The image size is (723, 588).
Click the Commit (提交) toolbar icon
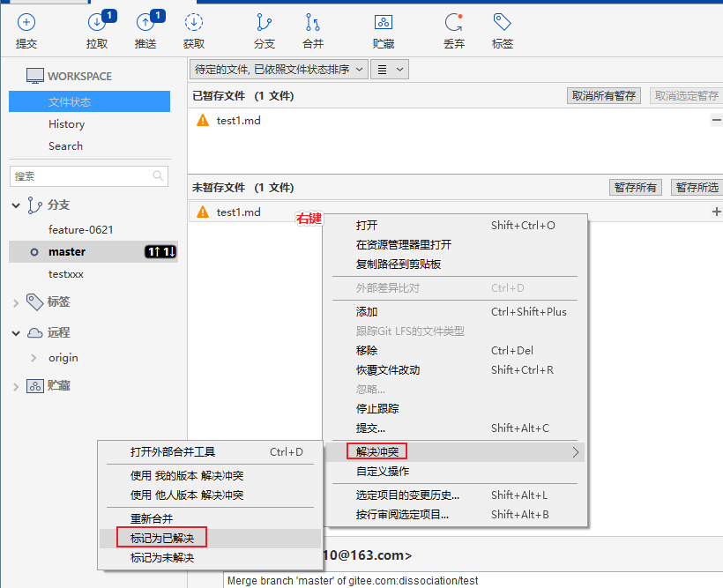[26, 30]
